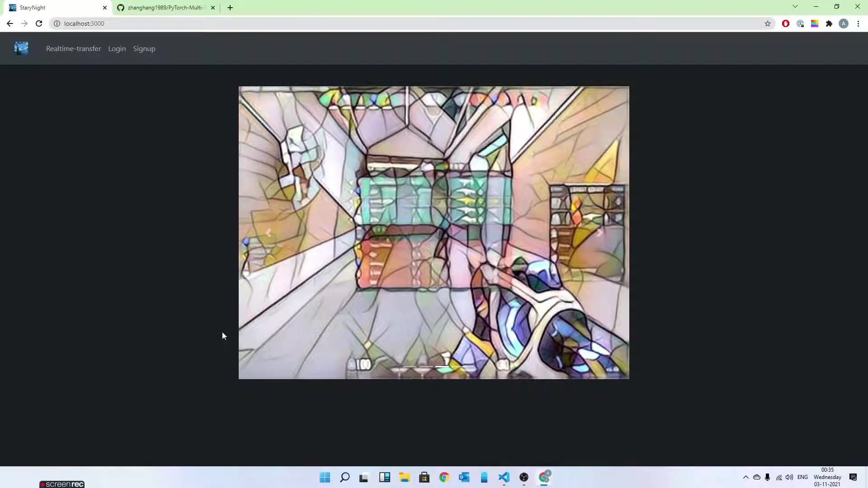Open the Chrome profile avatar A
Screen dimensions: 868x488
844,23
